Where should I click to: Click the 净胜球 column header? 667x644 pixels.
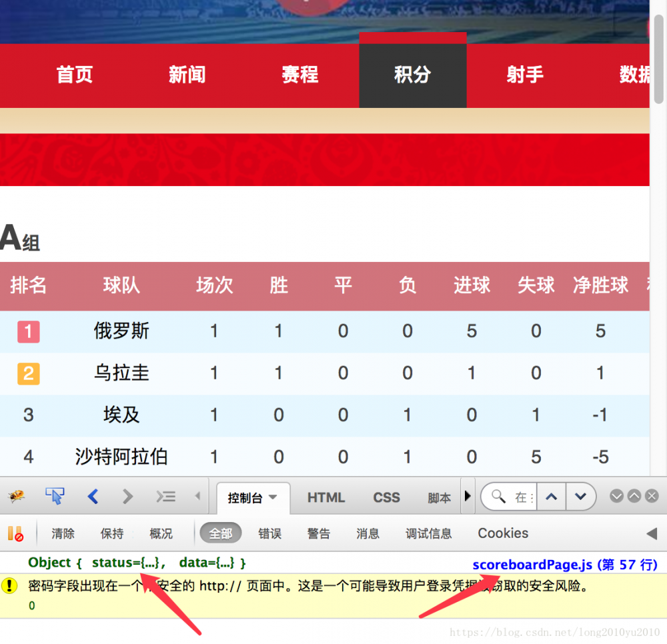600,285
